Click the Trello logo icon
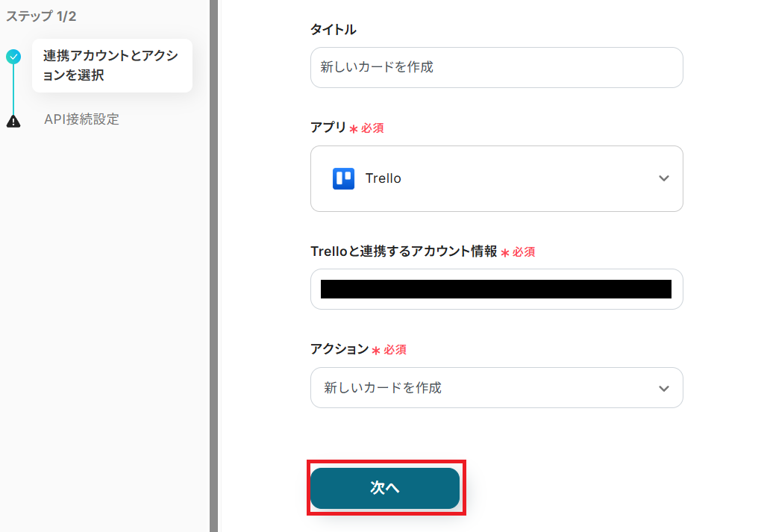 point(343,178)
